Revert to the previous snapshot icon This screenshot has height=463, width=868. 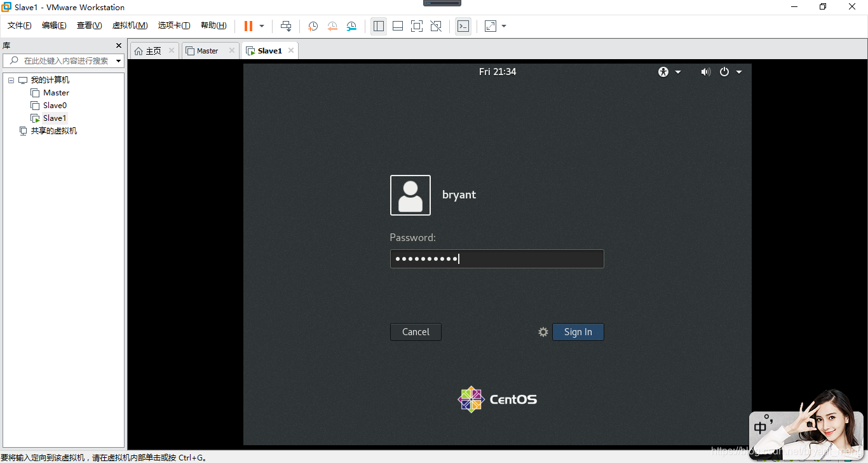(332, 26)
